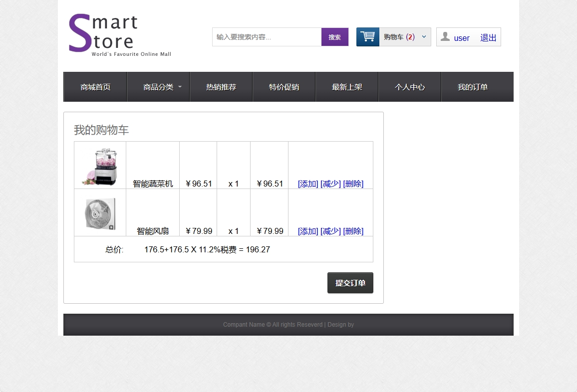Screen dimensions: 577x392
Task: Open the 热销推荐 menu item
Action: coord(221,87)
